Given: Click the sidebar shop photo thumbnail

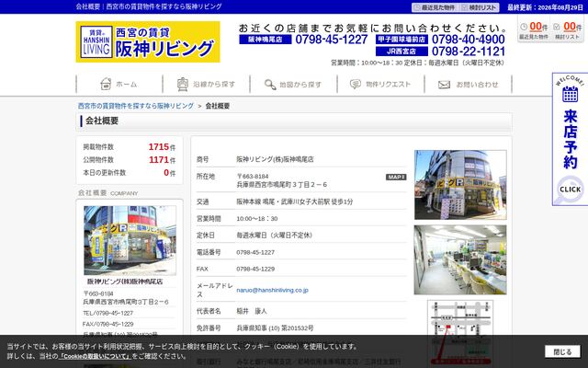Looking at the screenshot, I should click(130, 240).
